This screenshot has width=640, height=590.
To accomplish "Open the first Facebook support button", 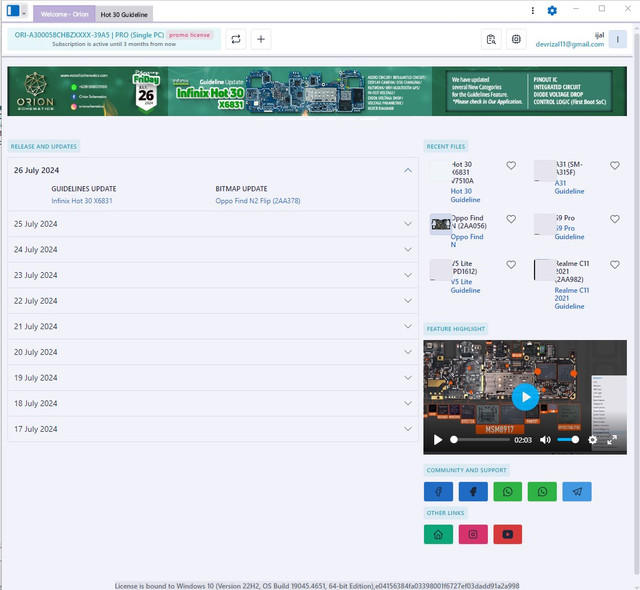I will pos(438,491).
